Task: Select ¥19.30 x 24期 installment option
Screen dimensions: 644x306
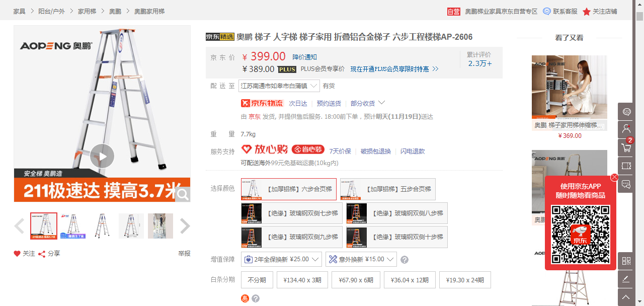Action: point(465,280)
